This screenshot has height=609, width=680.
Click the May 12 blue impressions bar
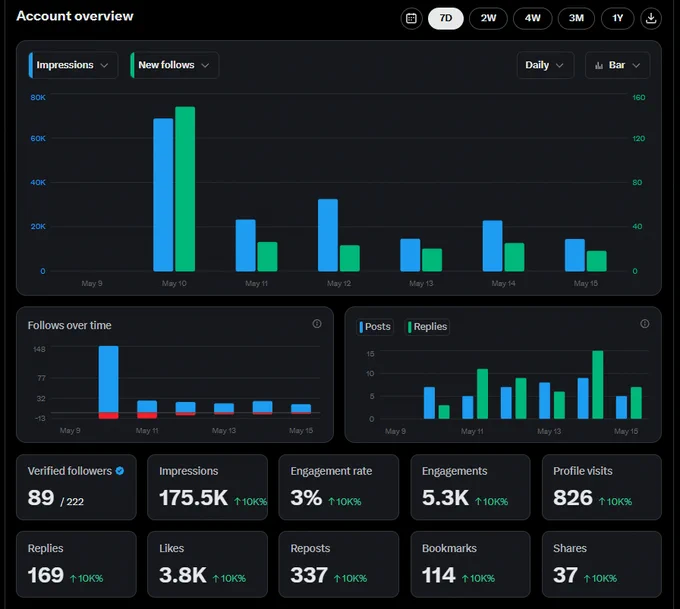click(328, 235)
